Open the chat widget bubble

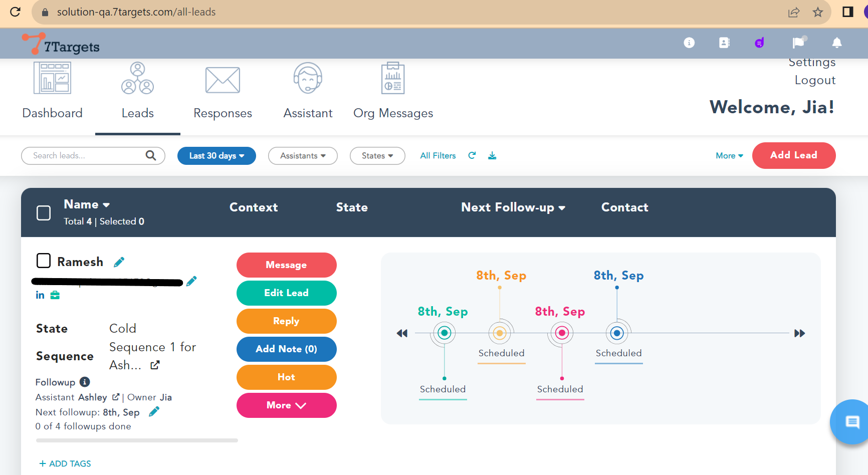pyautogui.click(x=852, y=422)
